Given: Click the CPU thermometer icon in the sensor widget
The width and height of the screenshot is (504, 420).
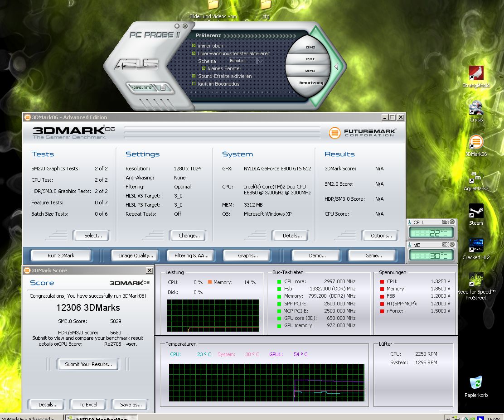Looking at the screenshot, I should click(410, 222).
